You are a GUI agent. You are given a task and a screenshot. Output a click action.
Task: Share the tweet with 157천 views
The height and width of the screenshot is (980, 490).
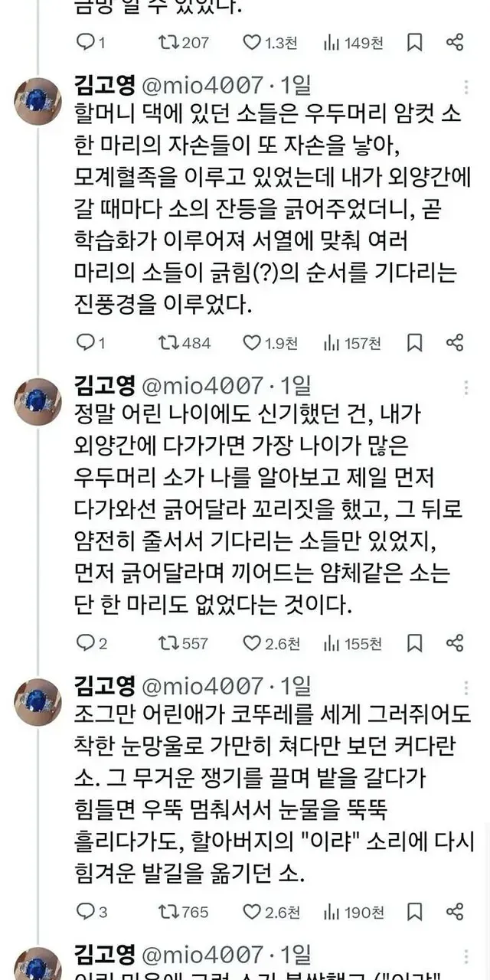click(x=455, y=343)
